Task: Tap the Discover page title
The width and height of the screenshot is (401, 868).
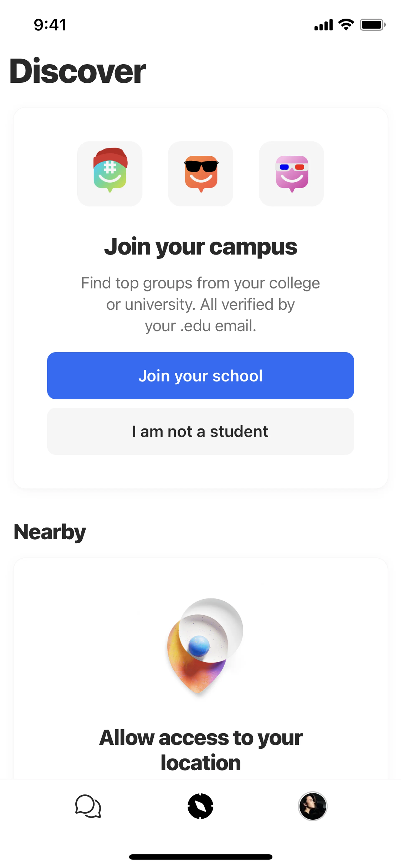Action: coord(77,71)
